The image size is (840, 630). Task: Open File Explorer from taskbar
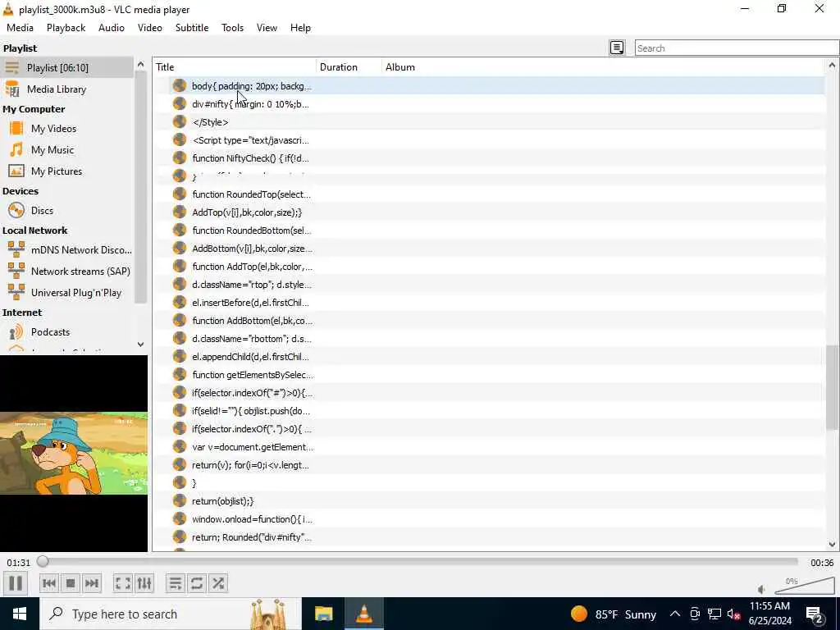click(323, 614)
